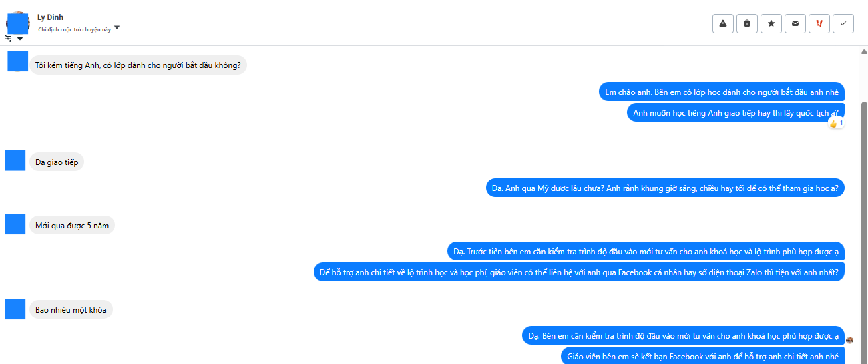Mark conversation done with checkmark icon

843,23
